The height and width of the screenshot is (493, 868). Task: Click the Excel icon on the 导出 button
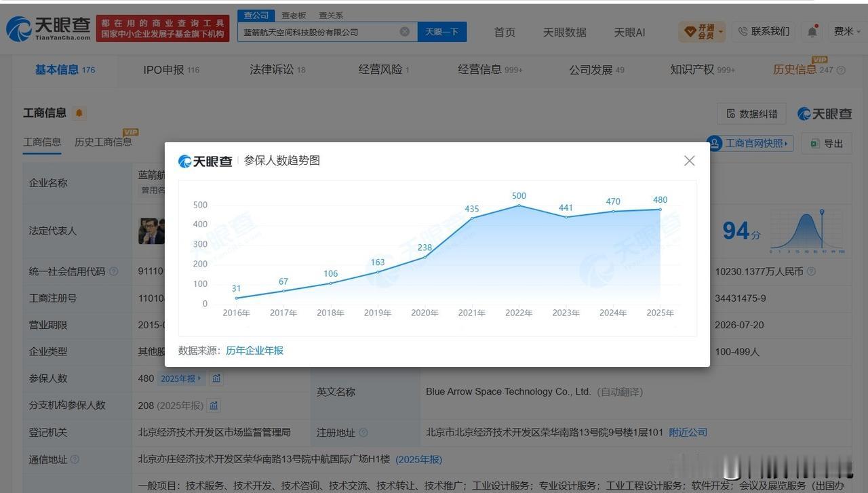[x=814, y=143]
